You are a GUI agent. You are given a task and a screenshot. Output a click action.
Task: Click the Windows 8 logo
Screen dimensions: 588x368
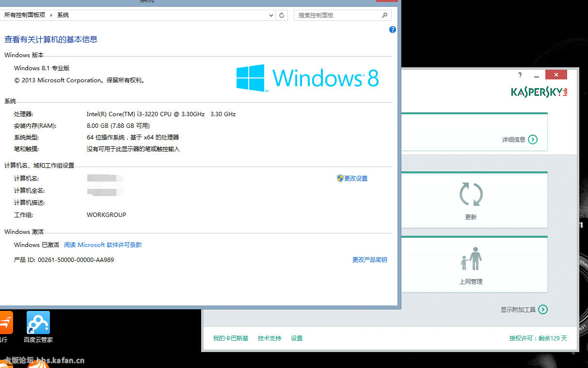point(308,78)
